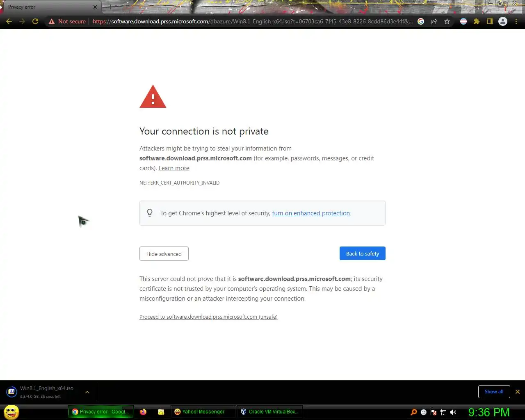Image resolution: width=525 pixels, height=420 pixels.
Task: Expand the download item options chevron
Action: click(x=87, y=392)
